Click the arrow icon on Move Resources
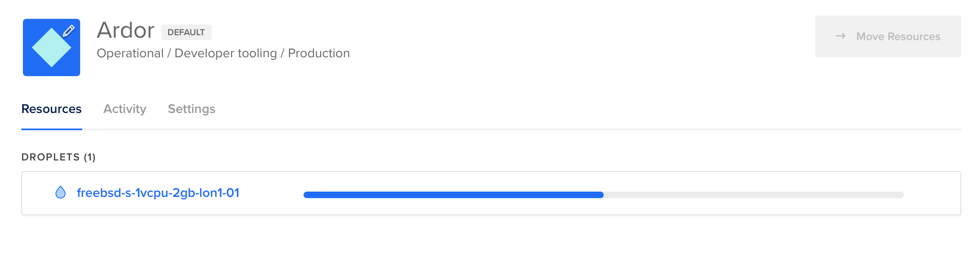Image resolution: width=980 pixels, height=262 pixels. click(x=839, y=36)
